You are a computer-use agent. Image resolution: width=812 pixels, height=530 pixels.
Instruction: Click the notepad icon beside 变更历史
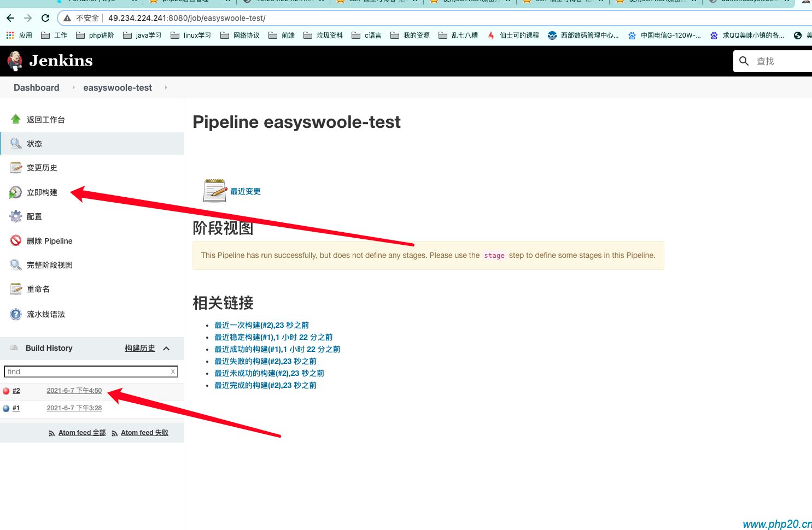point(16,168)
